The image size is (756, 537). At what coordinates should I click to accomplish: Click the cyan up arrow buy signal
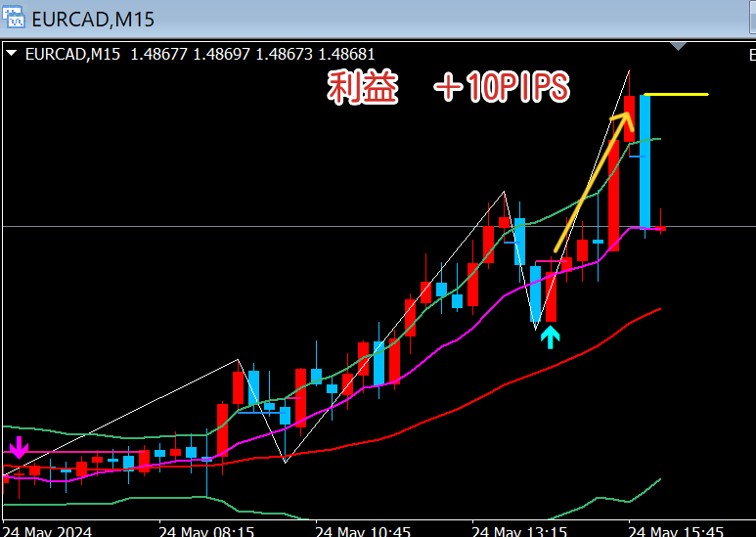coord(552,337)
